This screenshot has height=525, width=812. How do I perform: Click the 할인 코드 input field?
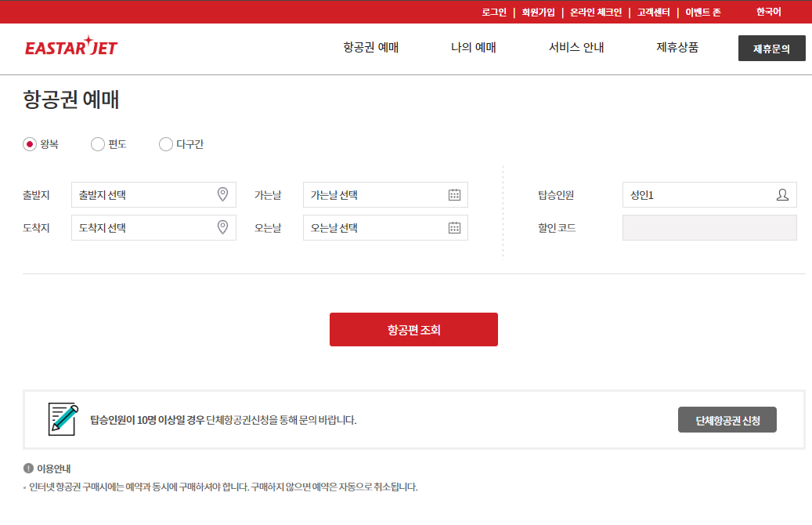[x=709, y=227]
